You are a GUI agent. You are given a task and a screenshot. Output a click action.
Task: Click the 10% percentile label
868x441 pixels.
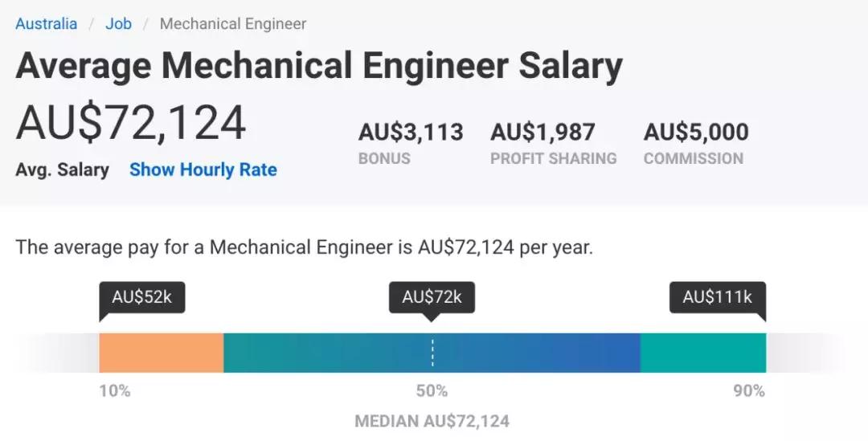(115, 391)
